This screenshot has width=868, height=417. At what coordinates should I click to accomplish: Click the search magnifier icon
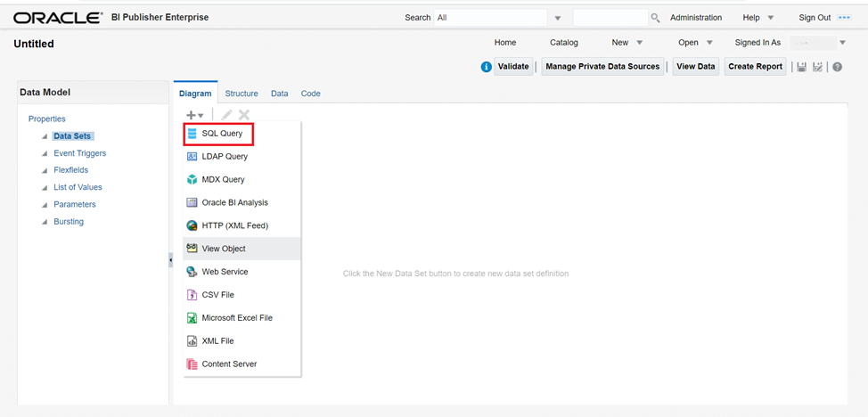[655, 18]
